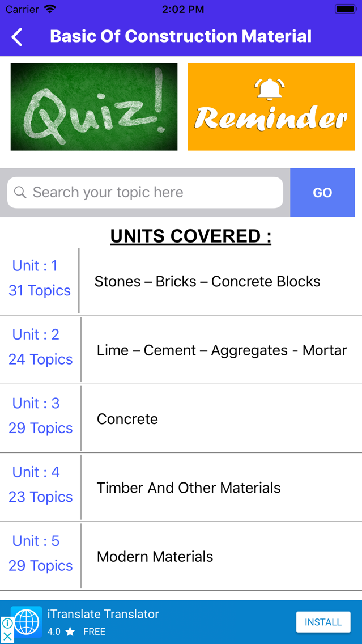Image resolution: width=362 pixels, height=644 pixels.
Task: Open the Quiz chalkboard image
Action: tap(94, 107)
